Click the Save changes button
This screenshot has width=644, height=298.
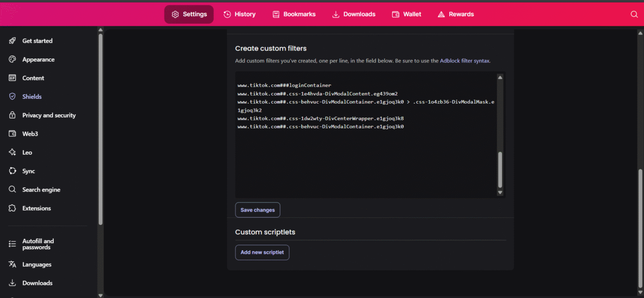(258, 210)
